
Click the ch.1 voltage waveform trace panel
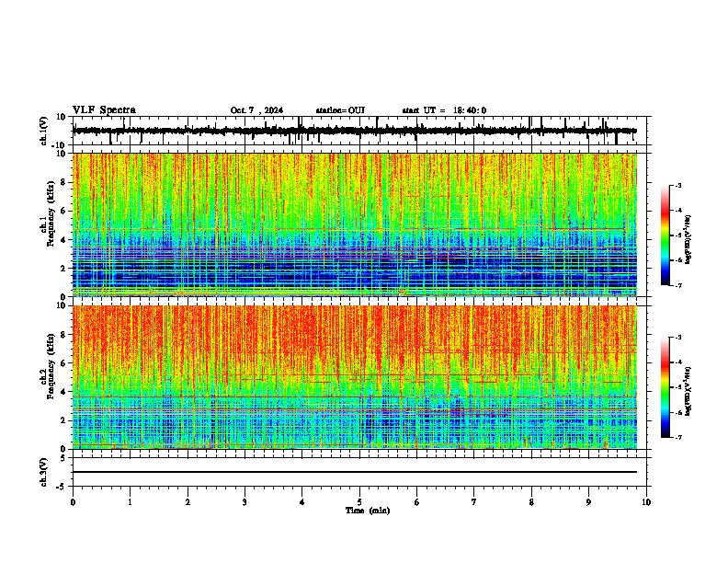coord(359,131)
